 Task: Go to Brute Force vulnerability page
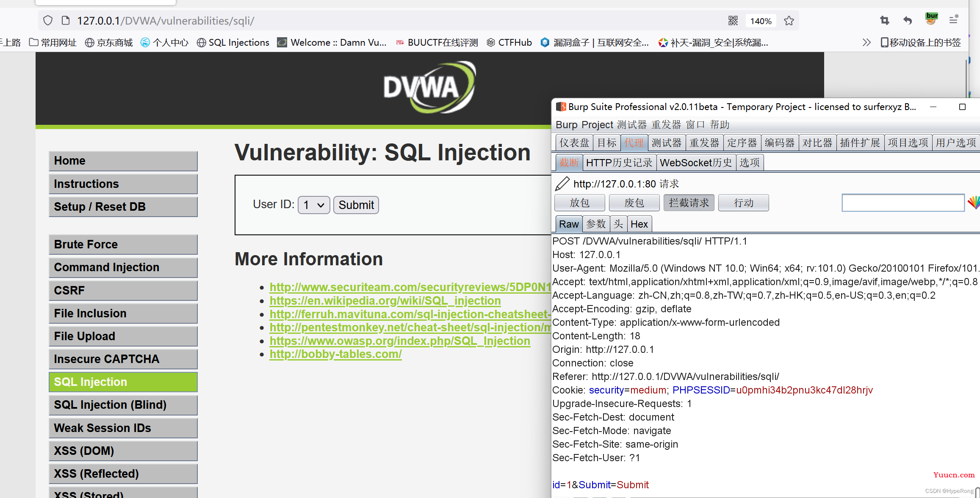pyautogui.click(x=123, y=245)
